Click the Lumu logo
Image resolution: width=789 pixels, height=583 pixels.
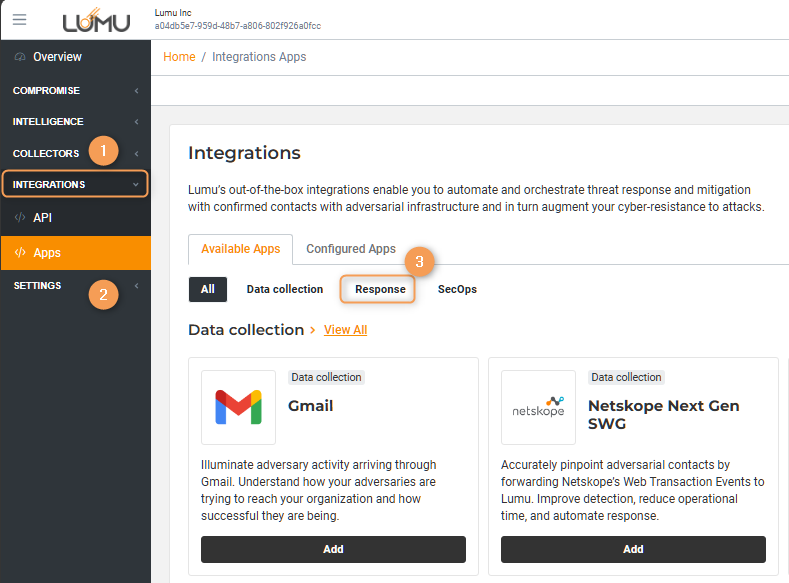(95, 20)
